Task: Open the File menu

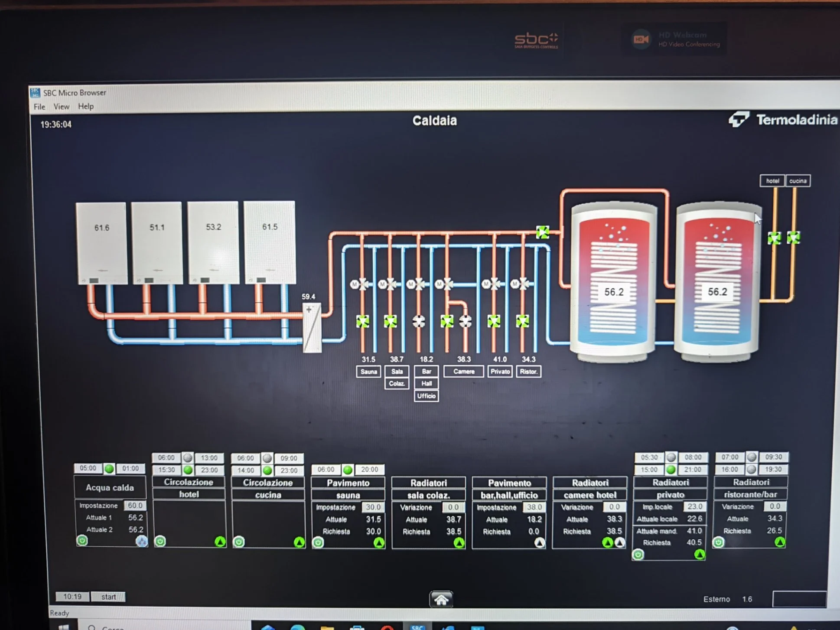Action: (39, 107)
